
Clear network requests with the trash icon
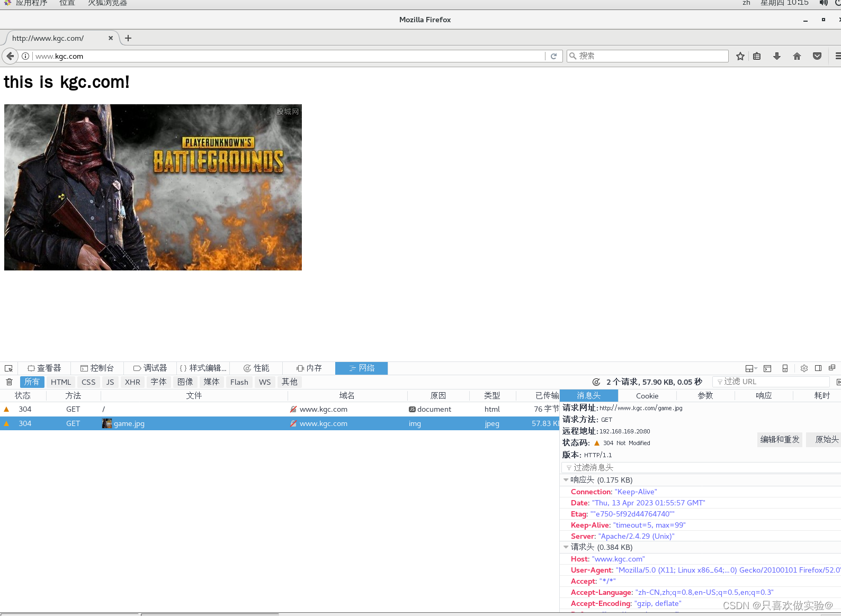click(x=9, y=382)
